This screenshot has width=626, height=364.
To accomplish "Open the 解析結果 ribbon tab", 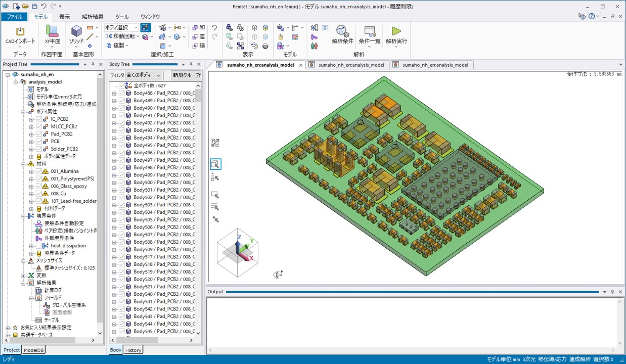I will (x=93, y=17).
